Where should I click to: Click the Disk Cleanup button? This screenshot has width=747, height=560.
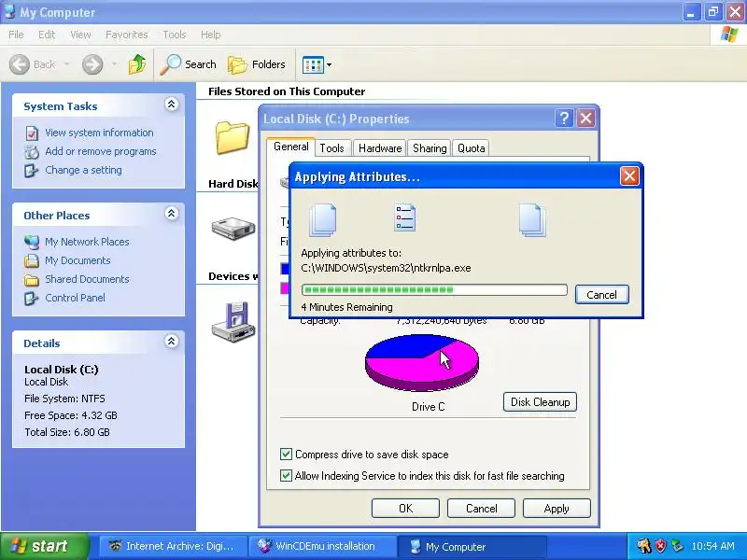click(540, 402)
